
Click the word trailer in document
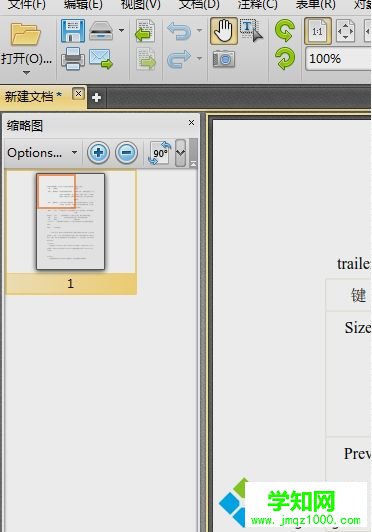pyautogui.click(x=354, y=264)
